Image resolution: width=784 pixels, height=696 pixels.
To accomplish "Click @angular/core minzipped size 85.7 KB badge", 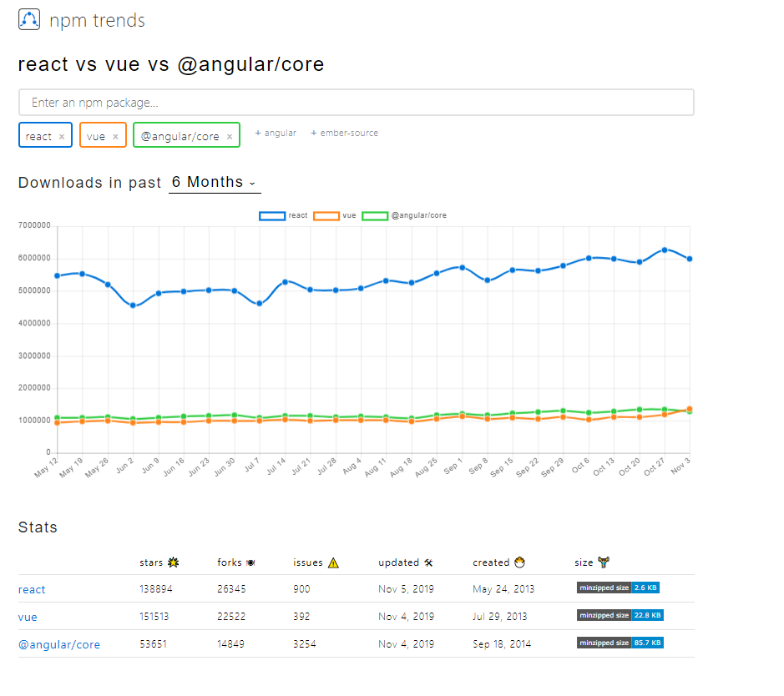I will pos(620,643).
